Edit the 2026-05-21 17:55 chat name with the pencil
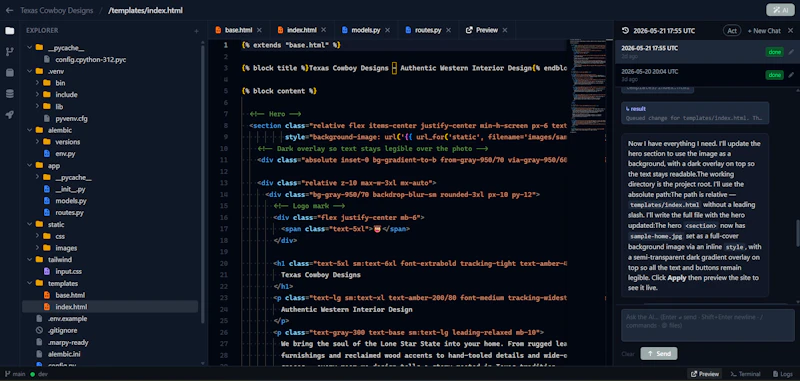This screenshot has width=800, height=381. pos(791,52)
